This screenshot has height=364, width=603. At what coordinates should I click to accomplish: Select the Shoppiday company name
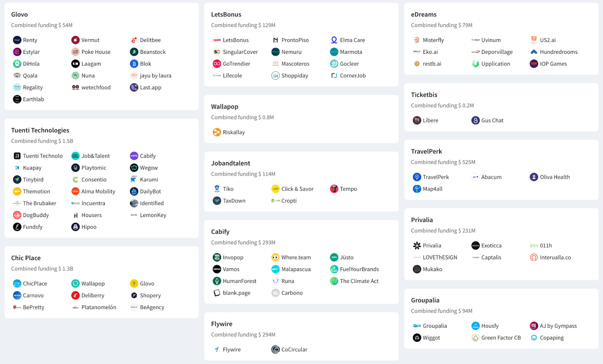point(295,76)
